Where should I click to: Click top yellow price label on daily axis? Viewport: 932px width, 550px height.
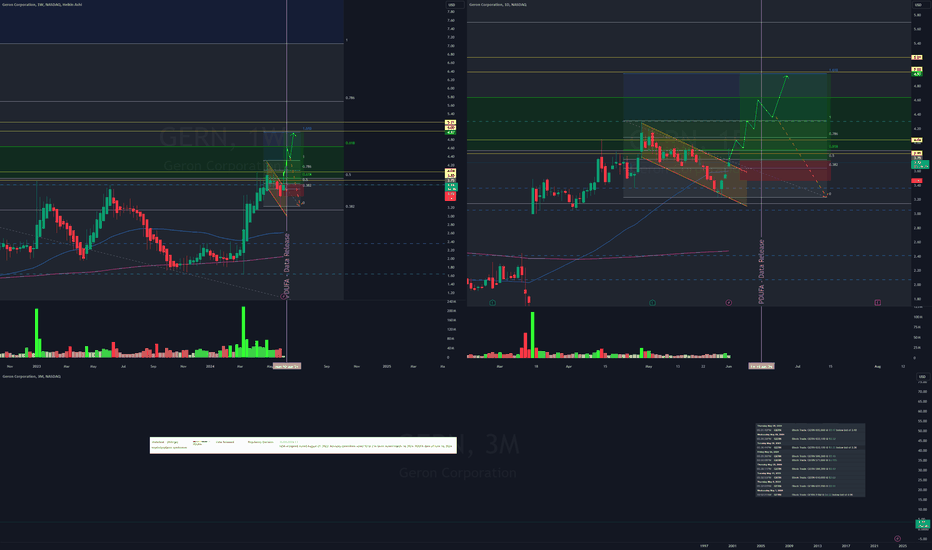[x=917, y=58]
